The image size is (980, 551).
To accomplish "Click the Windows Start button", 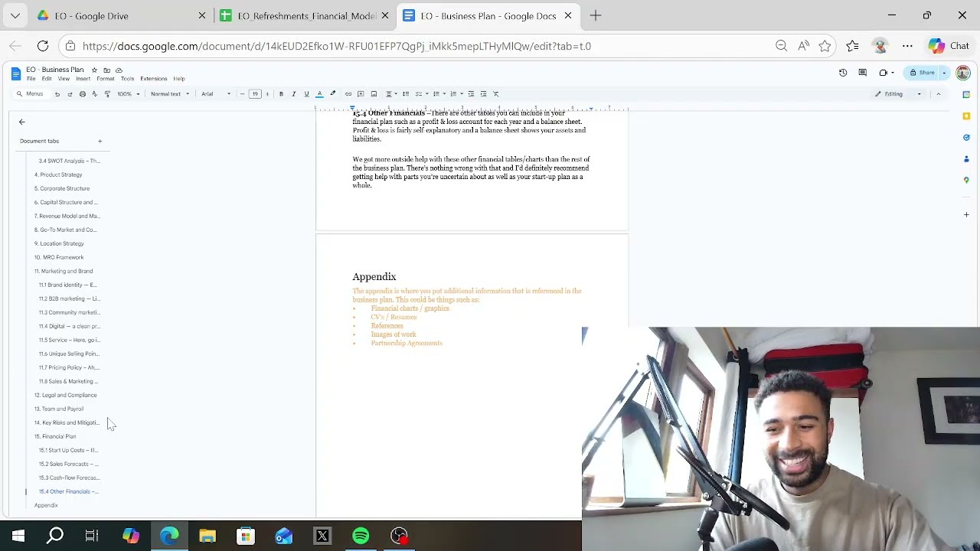I will point(18,536).
